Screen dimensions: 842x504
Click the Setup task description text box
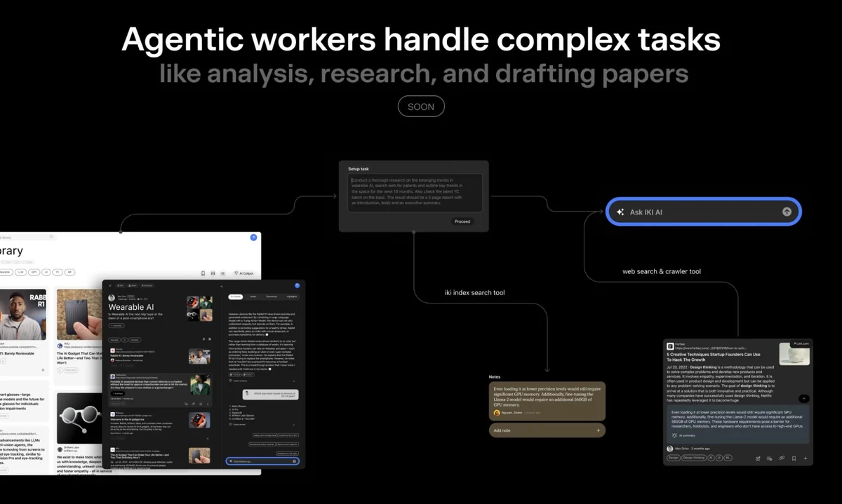coord(415,193)
